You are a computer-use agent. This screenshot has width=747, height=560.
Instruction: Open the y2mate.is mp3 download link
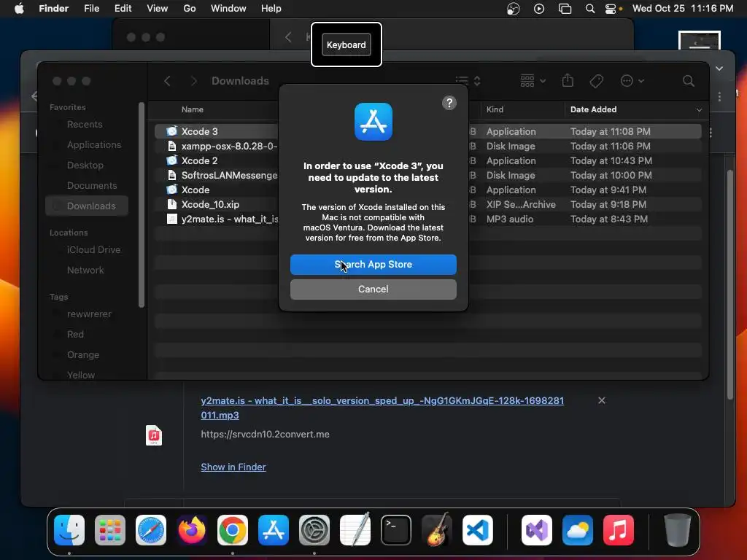tap(382, 408)
